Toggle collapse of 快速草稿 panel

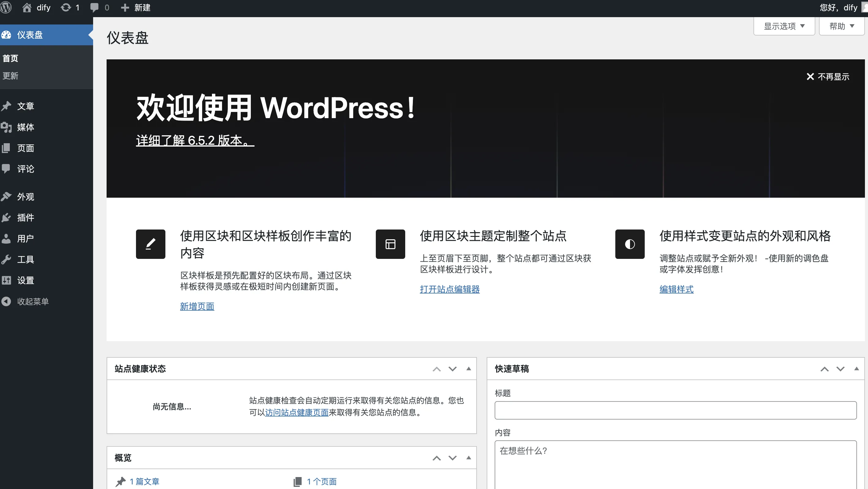[x=856, y=369]
